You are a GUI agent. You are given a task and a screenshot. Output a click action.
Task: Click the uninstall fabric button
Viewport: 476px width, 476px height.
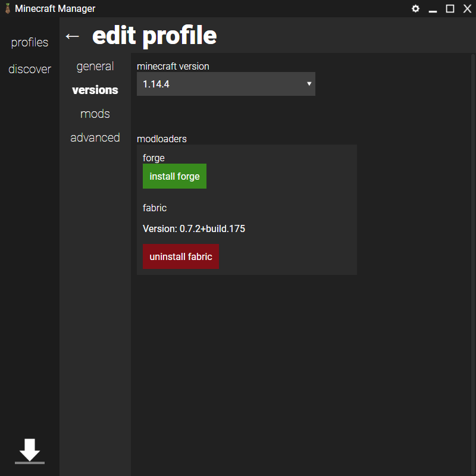click(181, 256)
